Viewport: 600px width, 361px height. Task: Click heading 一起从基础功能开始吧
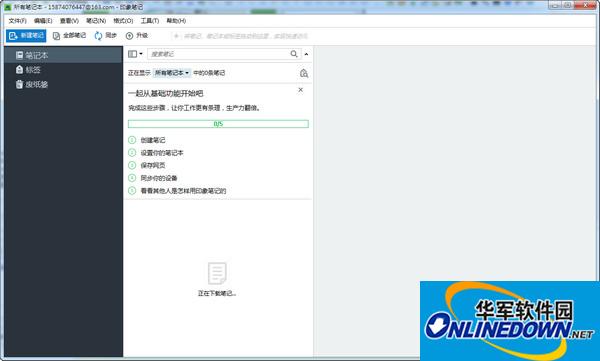pyautogui.click(x=165, y=93)
